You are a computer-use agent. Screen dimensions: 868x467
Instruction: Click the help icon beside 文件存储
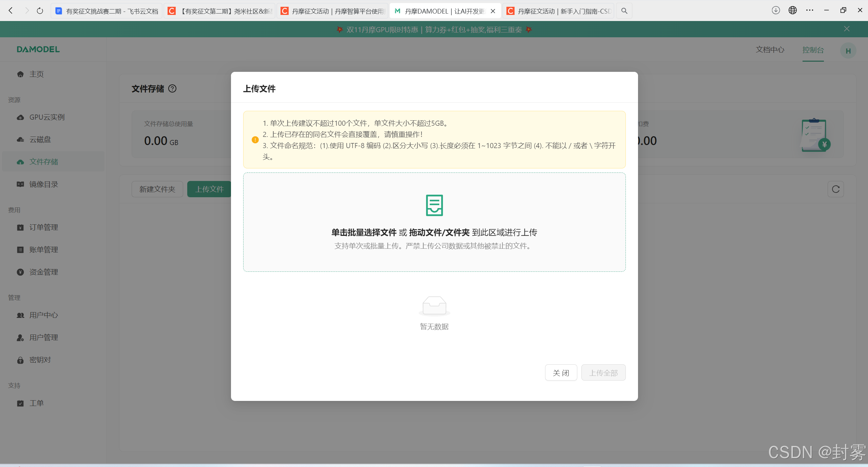point(172,89)
